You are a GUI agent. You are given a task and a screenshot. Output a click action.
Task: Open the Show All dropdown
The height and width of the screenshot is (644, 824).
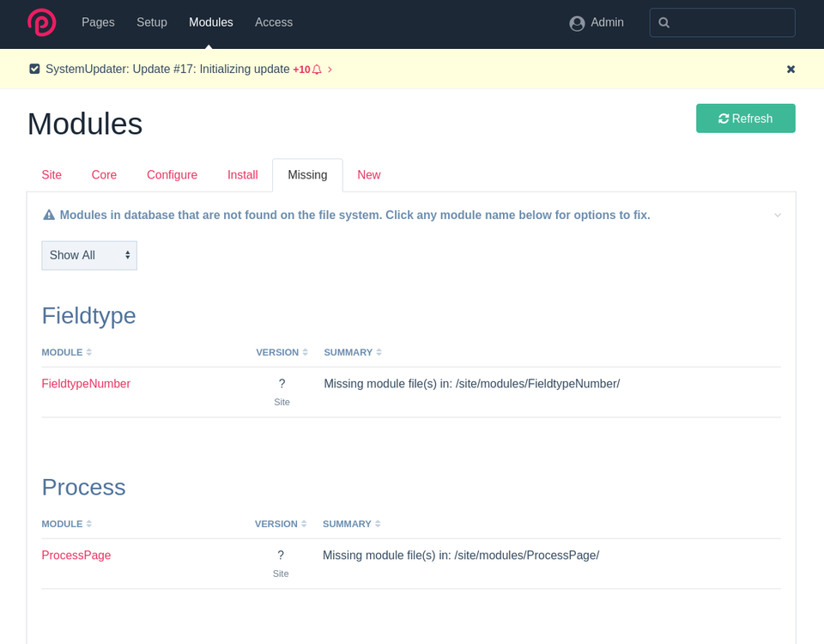pos(89,255)
